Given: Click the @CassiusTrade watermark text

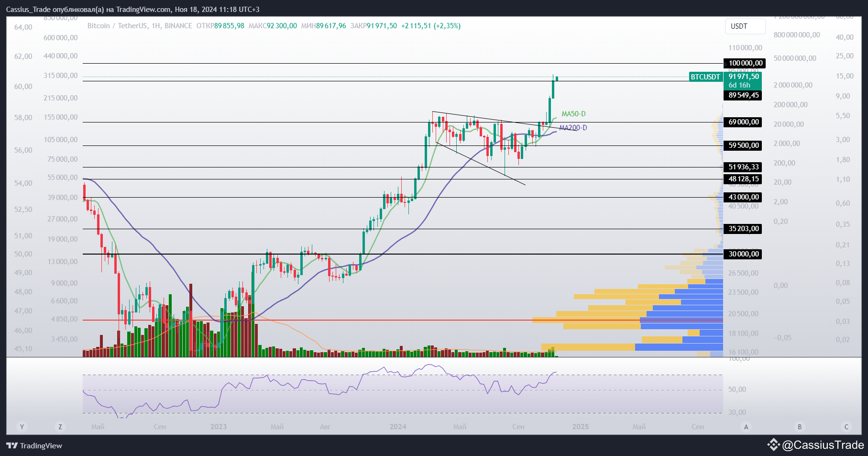Looking at the screenshot, I should tap(823, 445).
